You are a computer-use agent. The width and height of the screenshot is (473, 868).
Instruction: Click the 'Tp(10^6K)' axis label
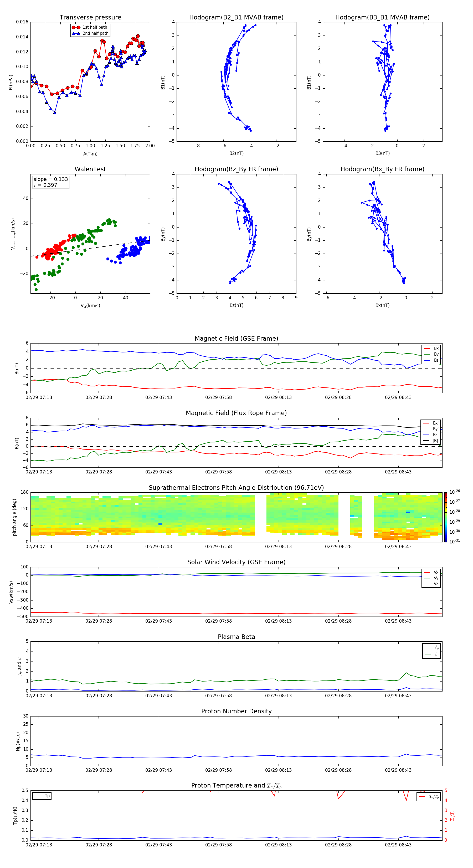tap(15, 816)
